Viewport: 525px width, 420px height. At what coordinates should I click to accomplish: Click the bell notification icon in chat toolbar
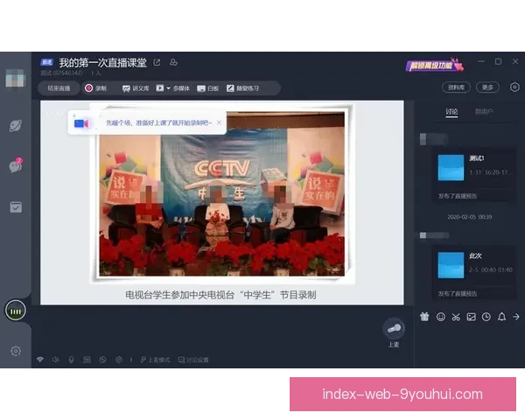point(501,317)
